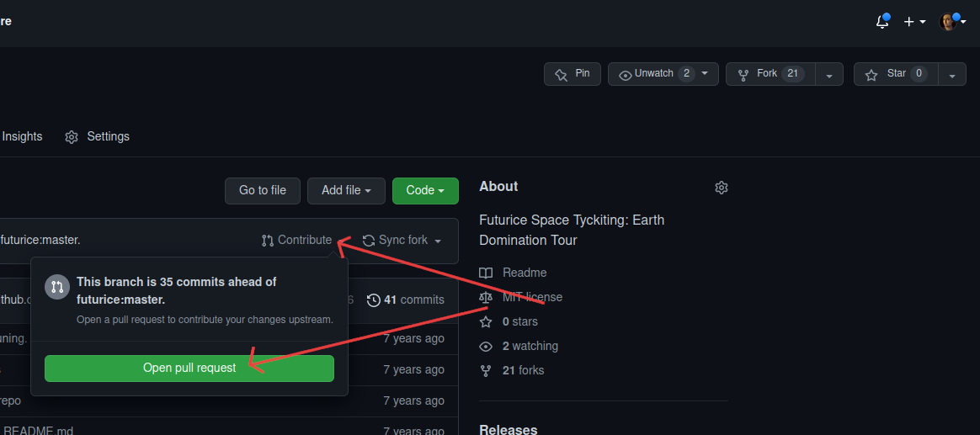Click the About heading
The image size is (980, 435).
click(498, 186)
